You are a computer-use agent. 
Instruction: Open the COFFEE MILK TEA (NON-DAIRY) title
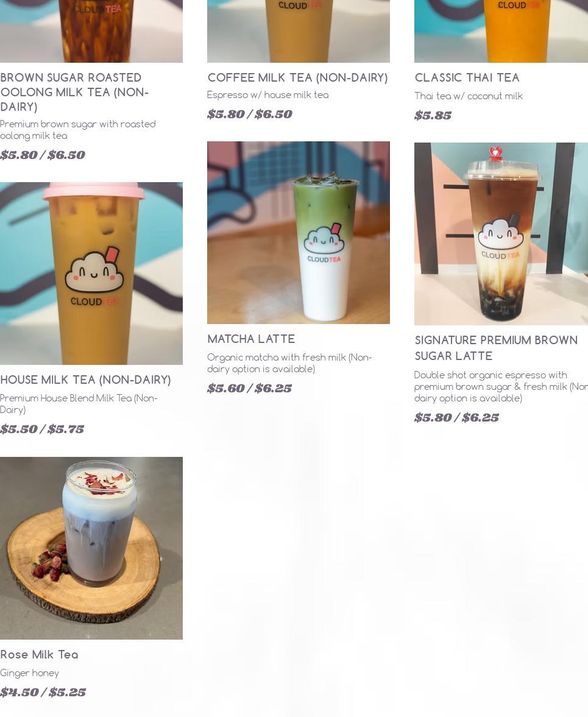298,78
